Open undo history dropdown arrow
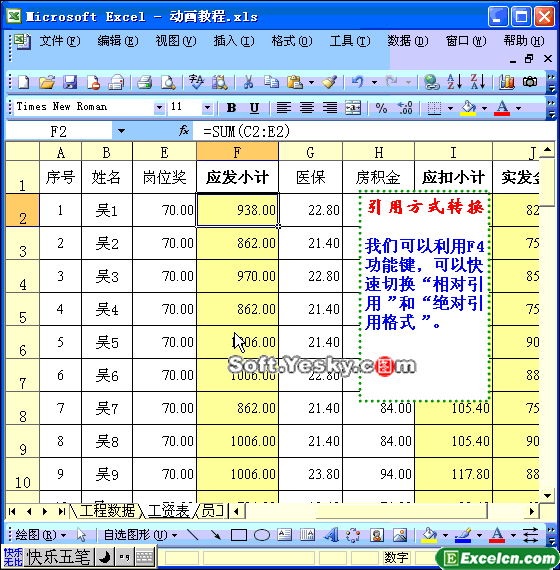Image resolution: width=560 pixels, height=570 pixels. pos(374,83)
